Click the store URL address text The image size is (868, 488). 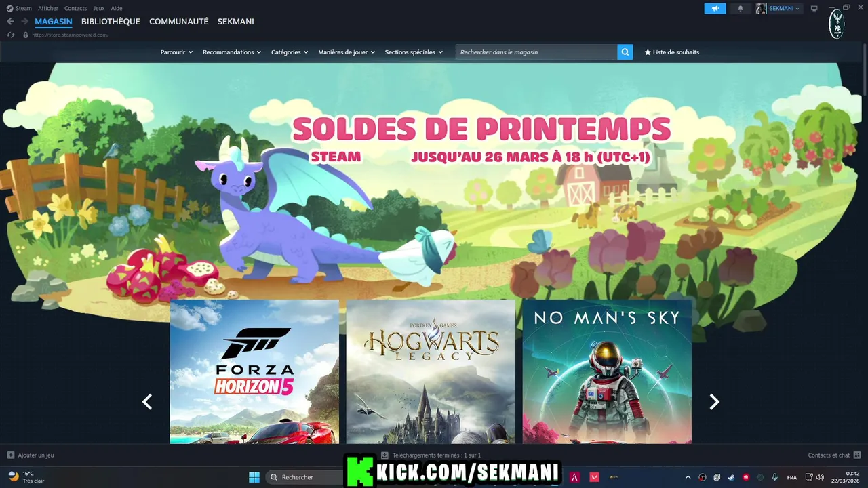click(x=71, y=35)
